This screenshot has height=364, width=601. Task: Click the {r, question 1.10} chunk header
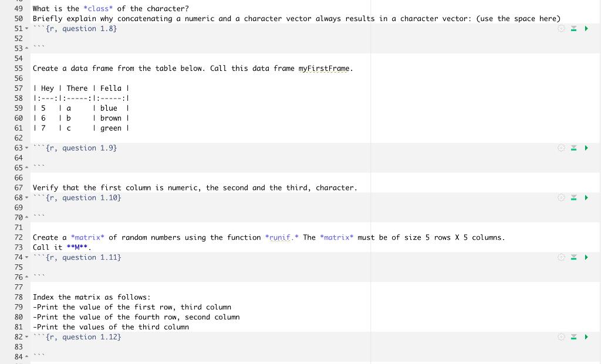(83, 198)
